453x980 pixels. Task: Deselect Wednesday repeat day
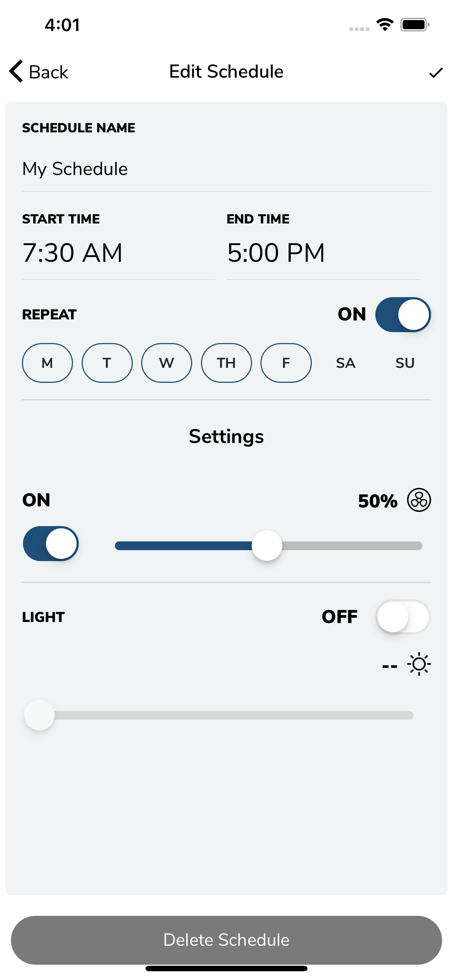click(166, 363)
